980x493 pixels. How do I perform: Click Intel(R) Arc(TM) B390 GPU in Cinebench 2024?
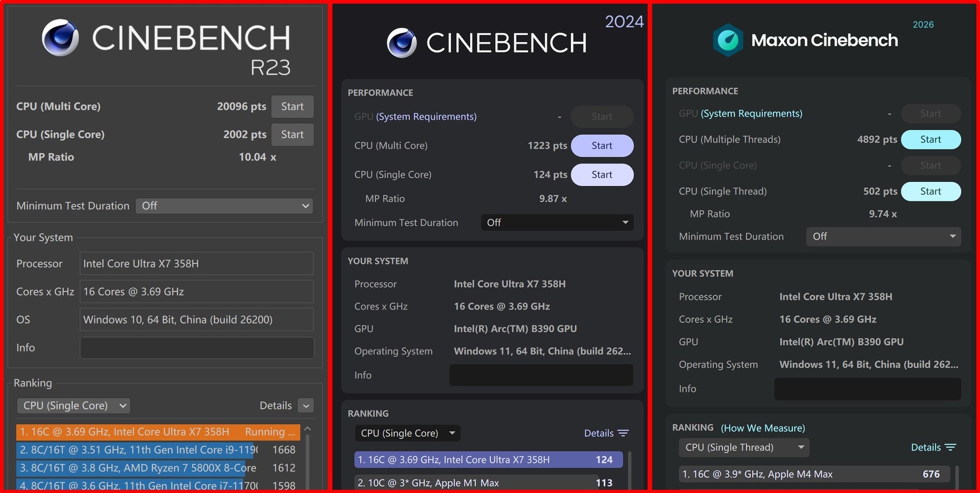(x=515, y=329)
